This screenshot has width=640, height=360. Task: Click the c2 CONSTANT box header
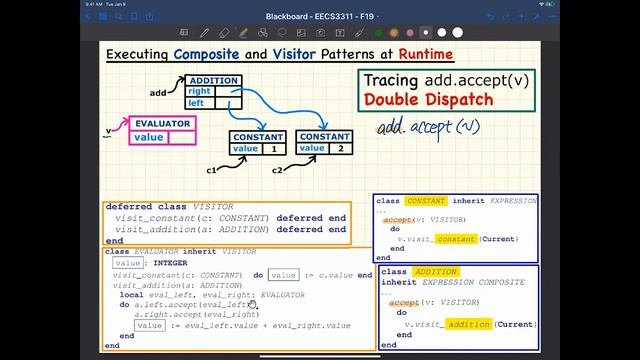click(x=324, y=136)
